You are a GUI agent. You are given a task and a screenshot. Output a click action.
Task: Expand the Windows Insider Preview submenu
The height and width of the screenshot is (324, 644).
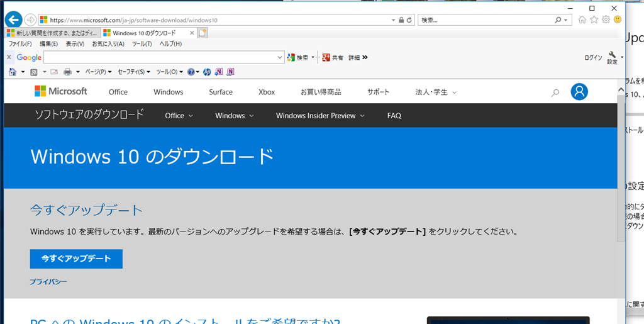[x=320, y=116]
